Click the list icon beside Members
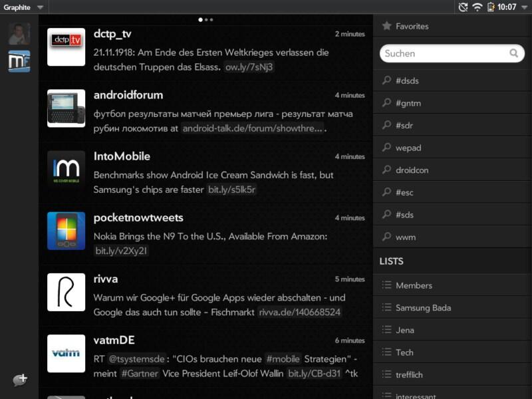Screen dimensions: 532x399 tap(386, 285)
